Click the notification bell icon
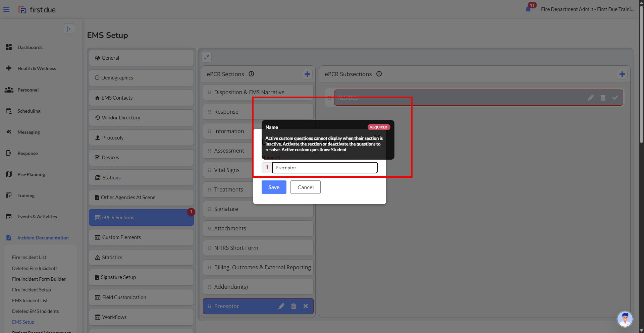 click(528, 9)
